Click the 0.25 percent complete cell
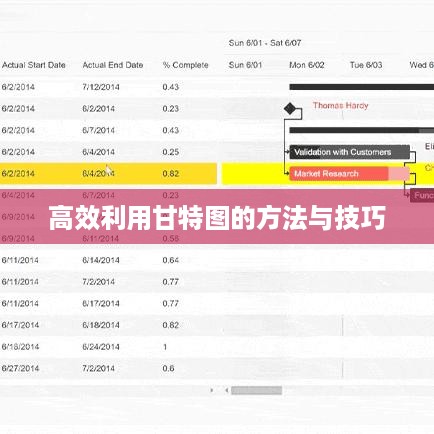 click(171, 152)
